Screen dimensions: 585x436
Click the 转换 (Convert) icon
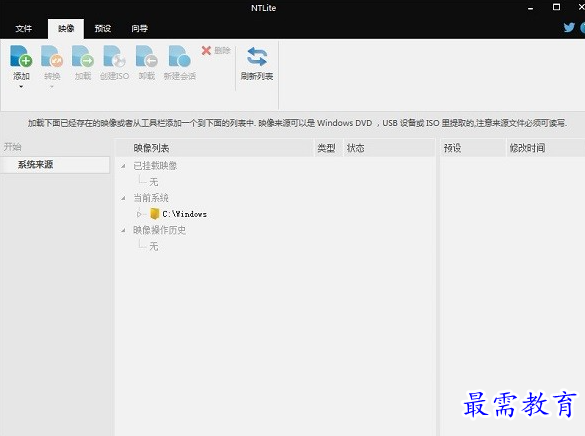[52, 56]
